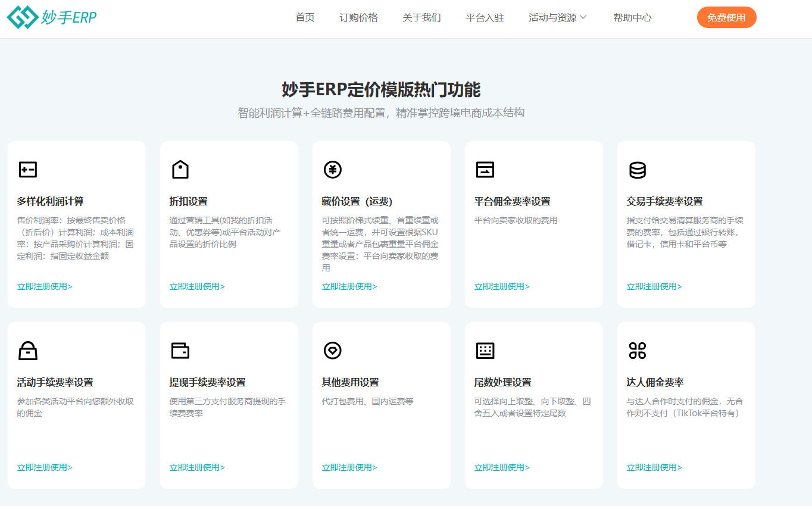Click the description 代打包费用、国内运费等
812x506 pixels.
pos(368,401)
